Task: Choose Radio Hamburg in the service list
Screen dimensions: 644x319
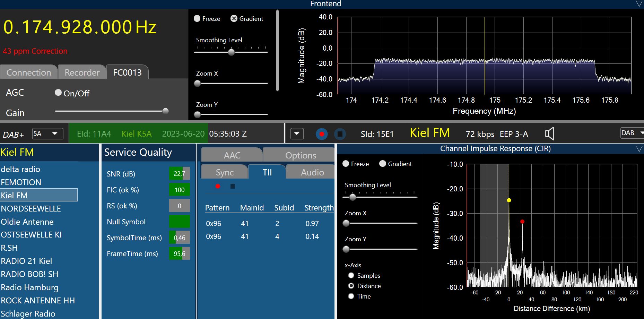Action: [x=30, y=287]
